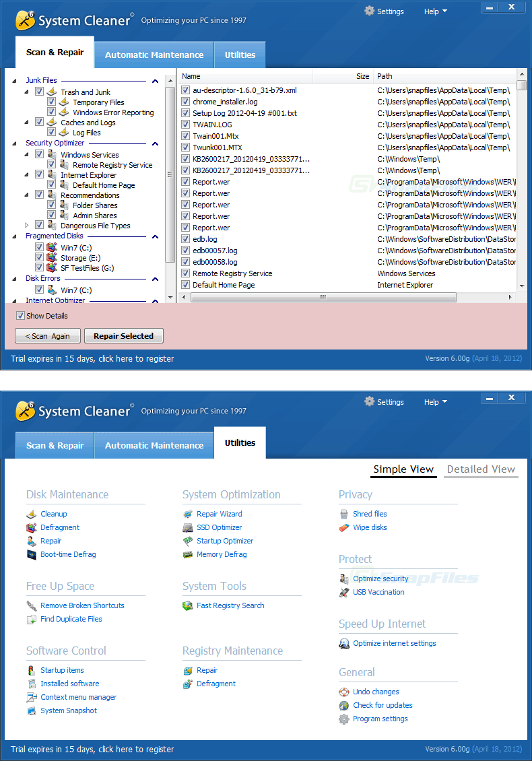Expand the Dangerous File Types tree node
532x761 pixels.
(27, 225)
